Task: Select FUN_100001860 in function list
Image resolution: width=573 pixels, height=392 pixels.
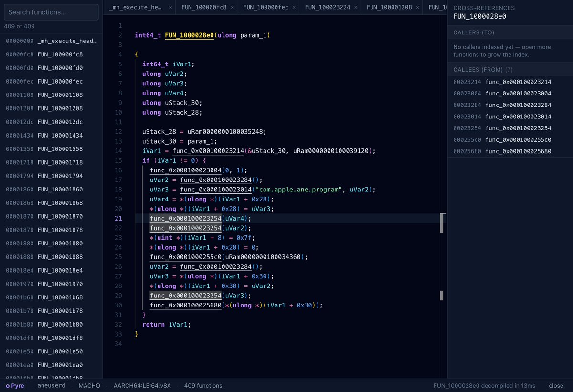Action: (51, 190)
